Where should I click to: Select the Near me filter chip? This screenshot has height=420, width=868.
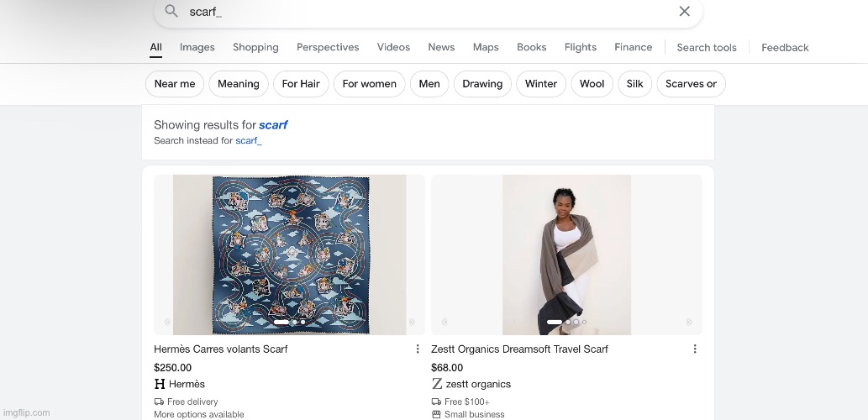tap(175, 84)
